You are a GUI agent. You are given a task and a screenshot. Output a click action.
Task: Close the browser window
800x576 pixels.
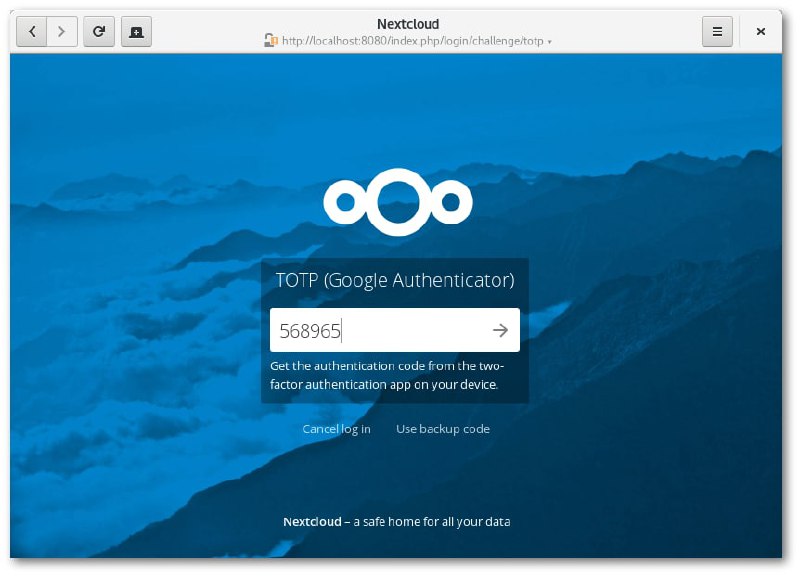click(x=760, y=32)
